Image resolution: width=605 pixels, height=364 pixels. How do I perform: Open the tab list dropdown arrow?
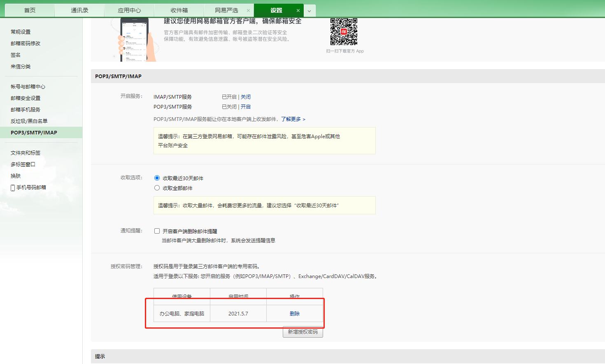click(309, 11)
